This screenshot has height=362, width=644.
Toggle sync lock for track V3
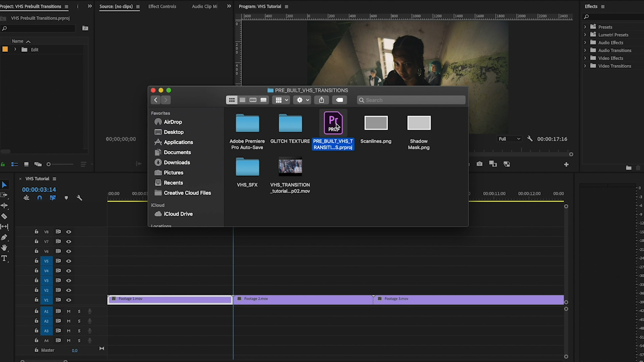pos(58,281)
